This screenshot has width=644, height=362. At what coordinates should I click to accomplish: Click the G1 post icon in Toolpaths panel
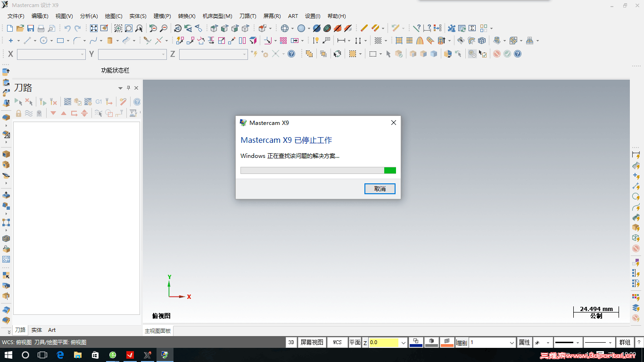(99, 101)
